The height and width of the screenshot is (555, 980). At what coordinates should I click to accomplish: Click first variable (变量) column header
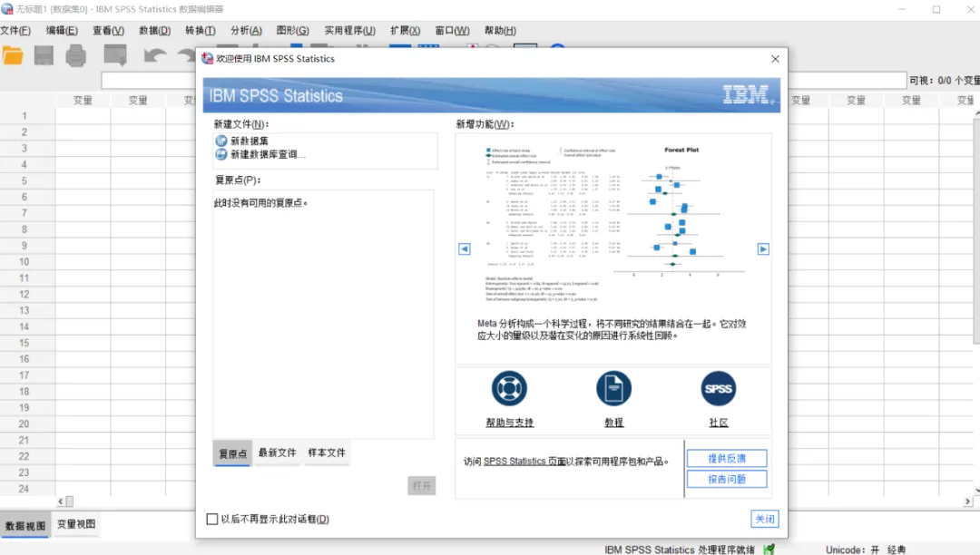point(83,100)
